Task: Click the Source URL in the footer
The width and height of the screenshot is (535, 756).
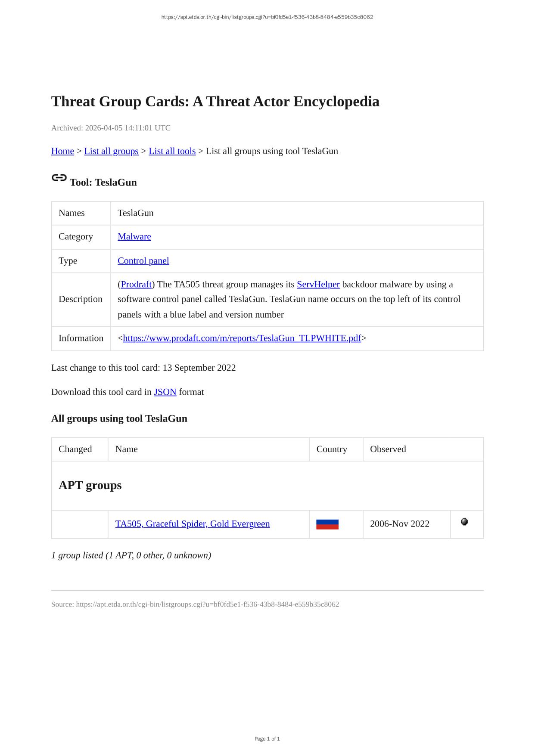Action: pos(207,604)
